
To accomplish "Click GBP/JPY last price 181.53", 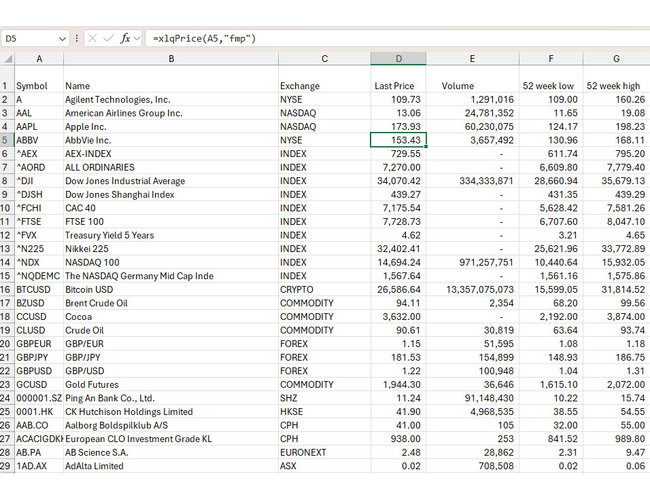I will (x=398, y=357).
